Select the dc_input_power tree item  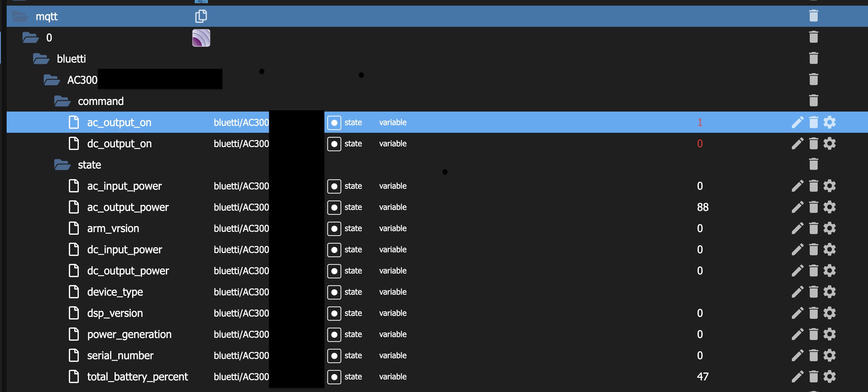click(x=124, y=249)
